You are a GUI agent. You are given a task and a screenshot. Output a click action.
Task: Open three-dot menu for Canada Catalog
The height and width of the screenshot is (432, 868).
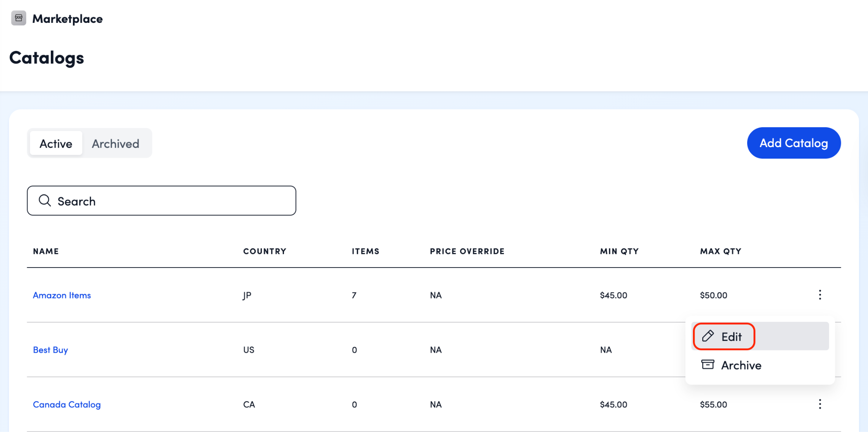click(x=820, y=404)
